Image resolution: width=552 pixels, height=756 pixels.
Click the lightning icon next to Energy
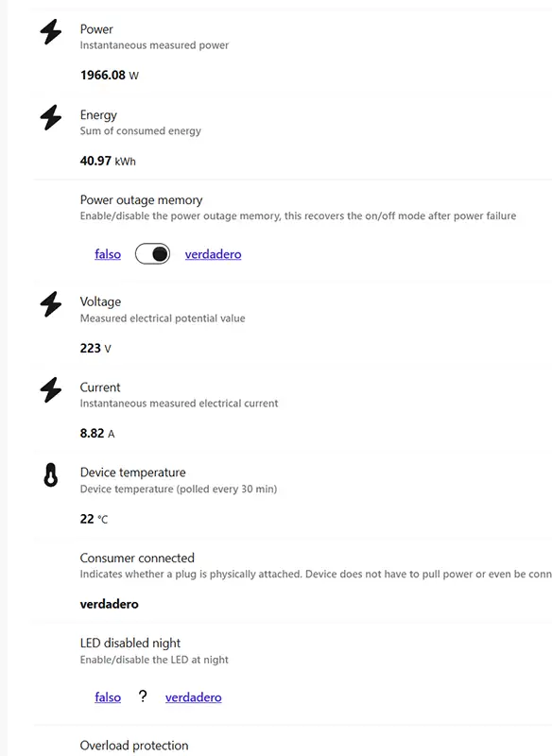(49, 116)
